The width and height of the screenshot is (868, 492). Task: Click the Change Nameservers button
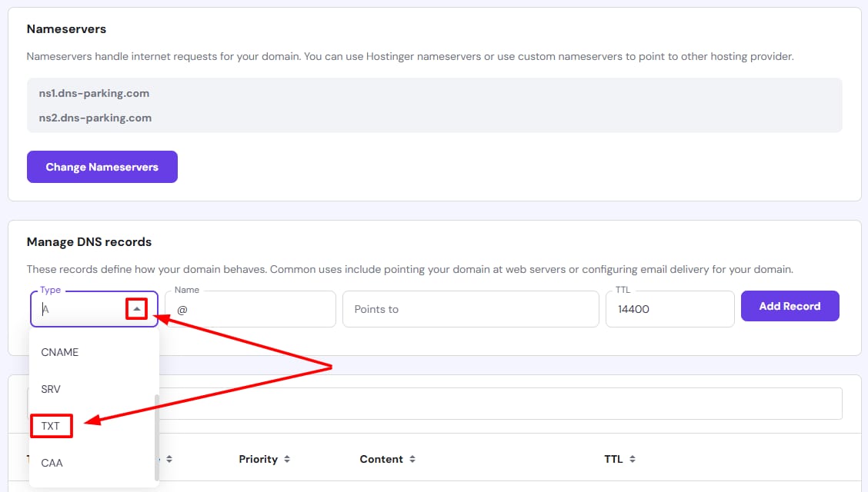[102, 167]
